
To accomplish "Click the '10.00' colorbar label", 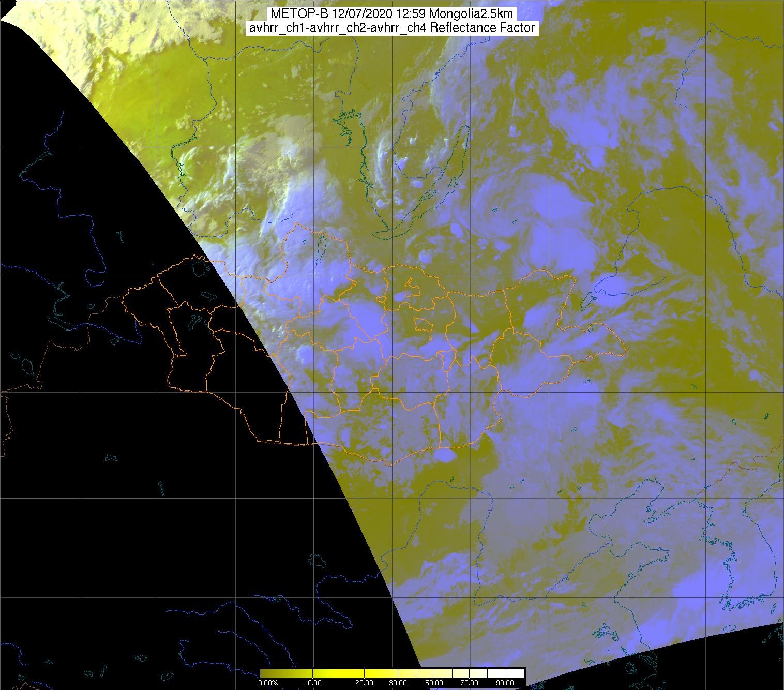I will coord(313,683).
